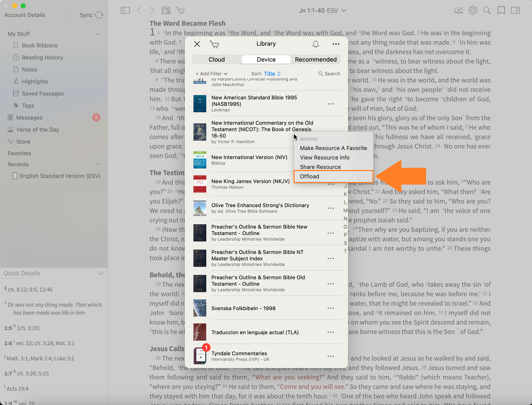This screenshot has height=405, width=532.
Task: Jump to letter M in the alphabet index
Action: [345, 211]
